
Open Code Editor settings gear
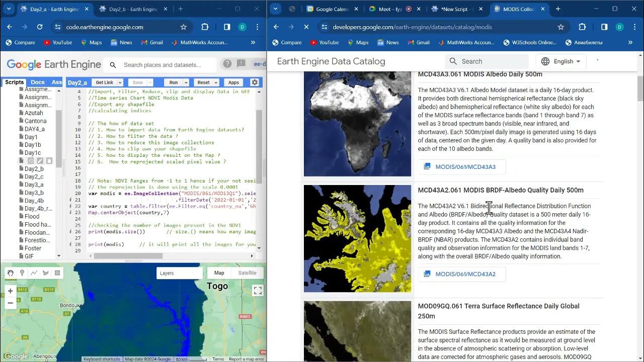[x=255, y=82]
